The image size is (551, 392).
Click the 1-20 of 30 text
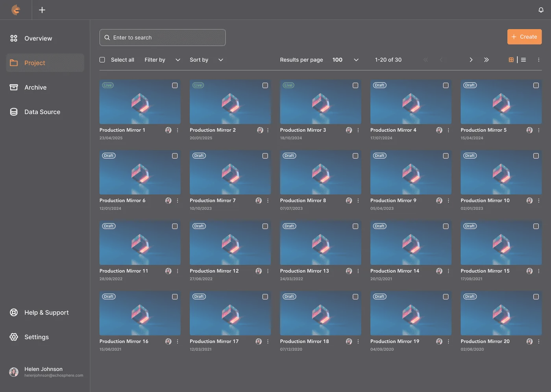[x=388, y=60]
